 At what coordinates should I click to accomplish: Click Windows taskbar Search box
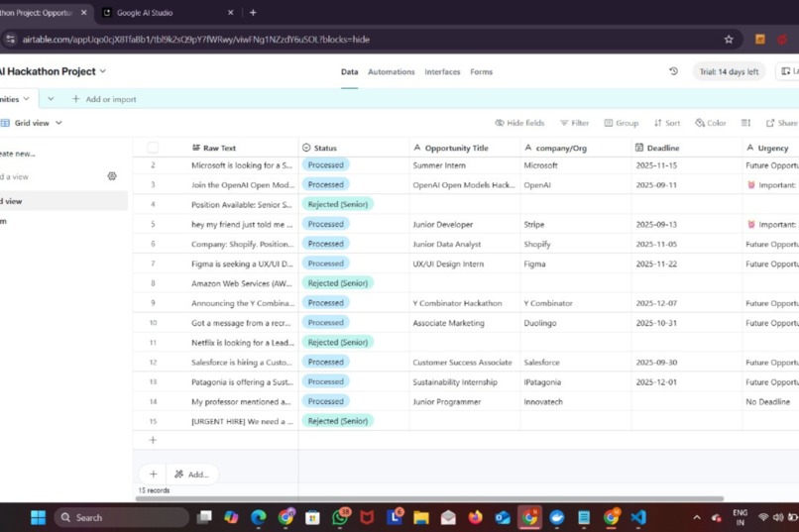pyautogui.click(x=121, y=518)
